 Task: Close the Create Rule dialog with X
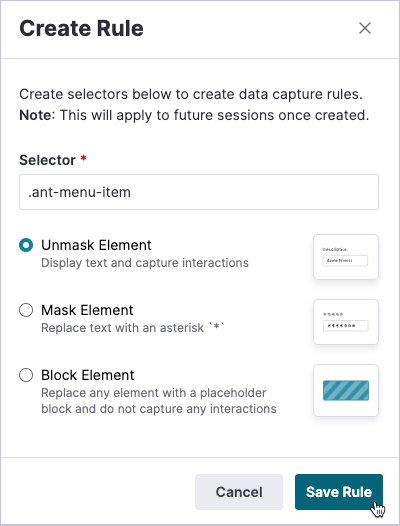[x=365, y=28]
